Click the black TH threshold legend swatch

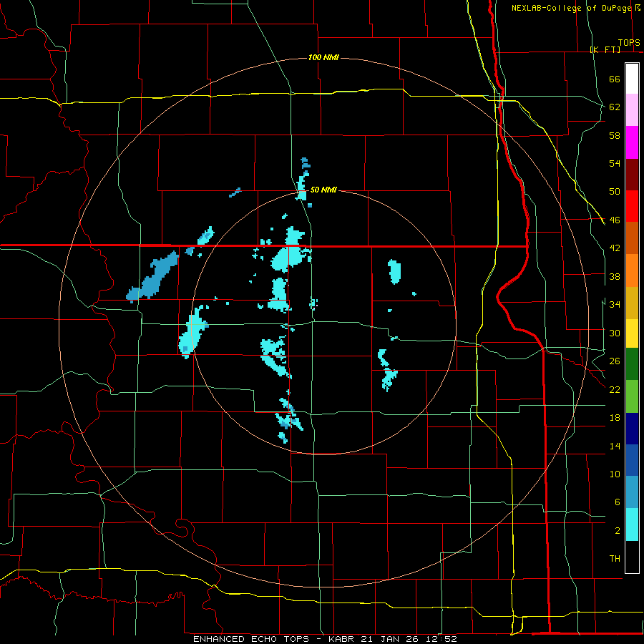[x=632, y=557]
